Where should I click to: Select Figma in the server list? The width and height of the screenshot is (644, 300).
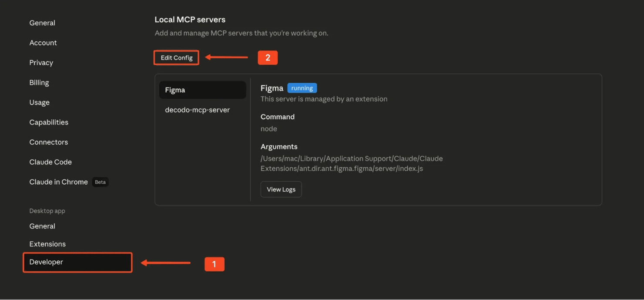[202, 90]
